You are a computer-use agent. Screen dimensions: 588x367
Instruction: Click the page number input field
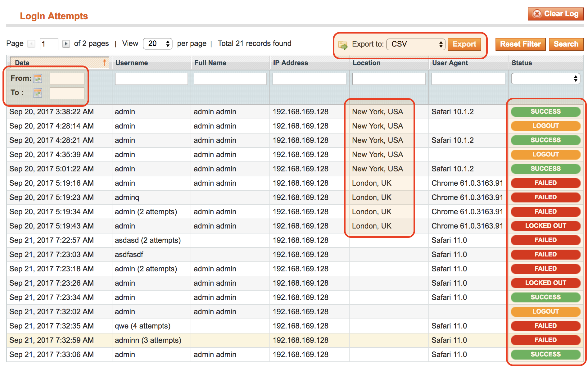pyautogui.click(x=49, y=44)
